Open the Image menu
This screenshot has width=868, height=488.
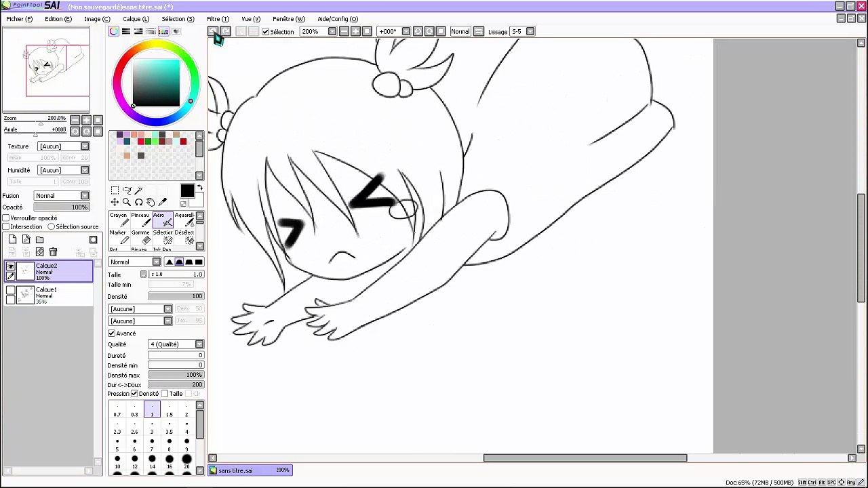click(x=97, y=19)
